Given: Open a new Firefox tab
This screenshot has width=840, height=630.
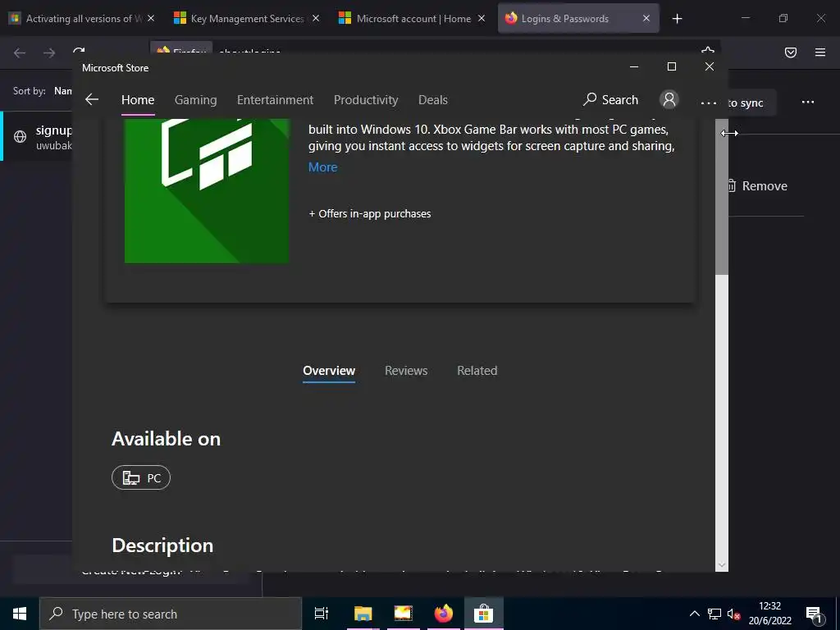Looking at the screenshot, I should (x=677, y=19).
